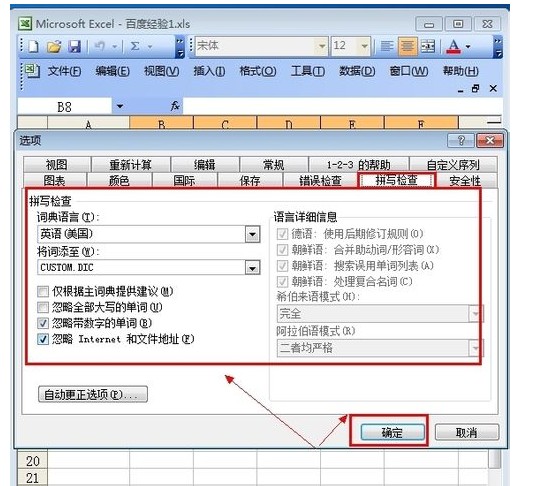541x486 pixels.
Task: Open the 工具(T) menu
Action: click(x=308, y=71)
